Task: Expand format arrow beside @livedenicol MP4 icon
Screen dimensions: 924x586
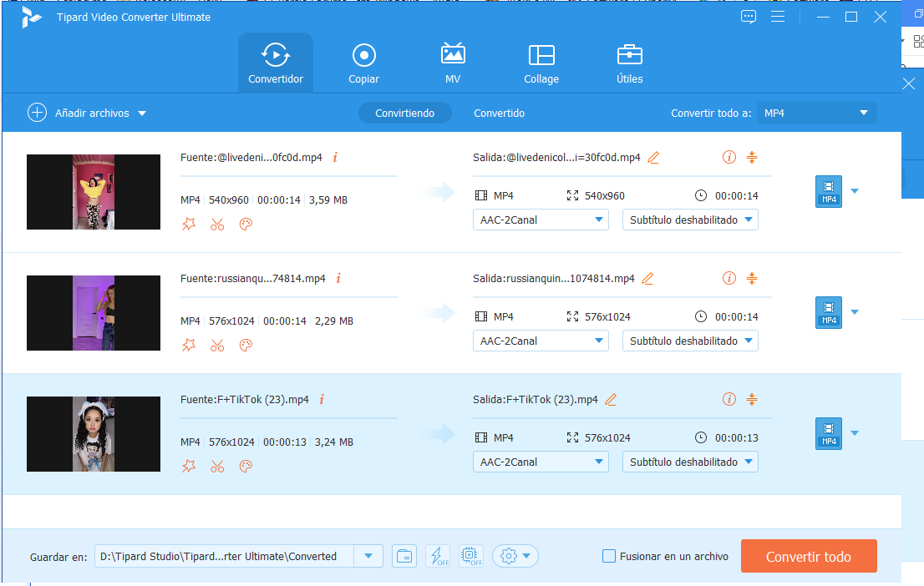Action: click(855, 191)
